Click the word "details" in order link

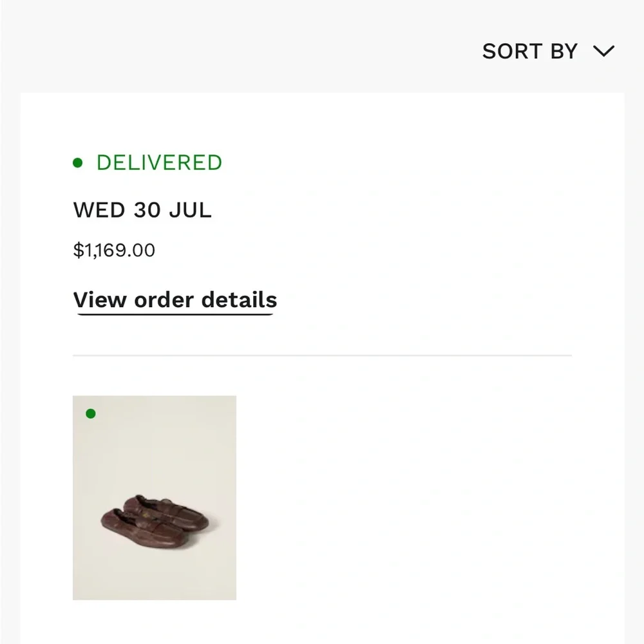point(239,300)
